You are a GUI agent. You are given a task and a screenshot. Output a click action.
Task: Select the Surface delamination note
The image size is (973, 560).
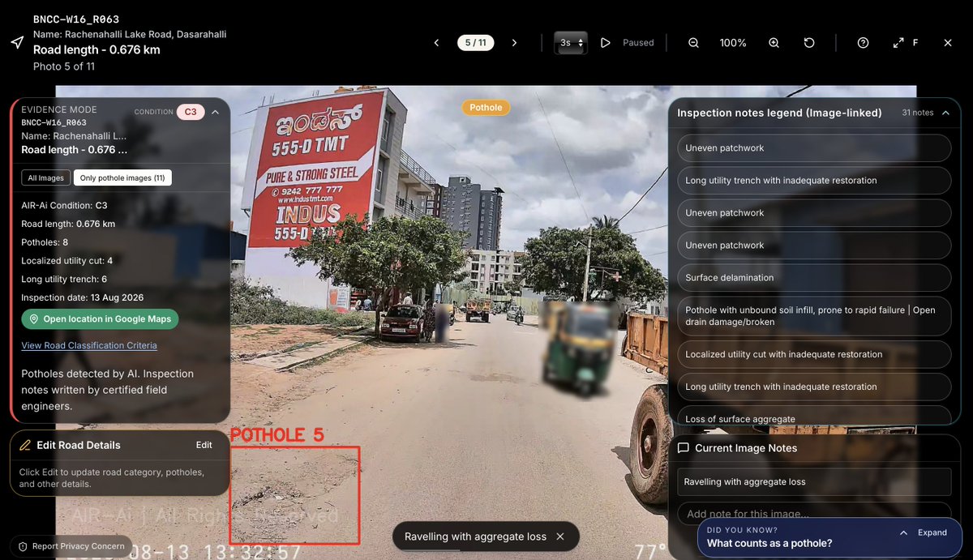tap(814, 278)
